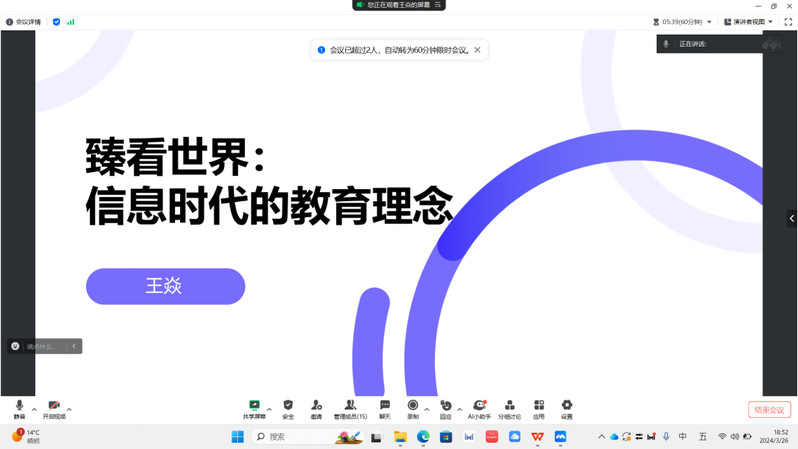798x449 pixels.
Task: Open 分组讨论 breakout rooms
Action: 510,408
